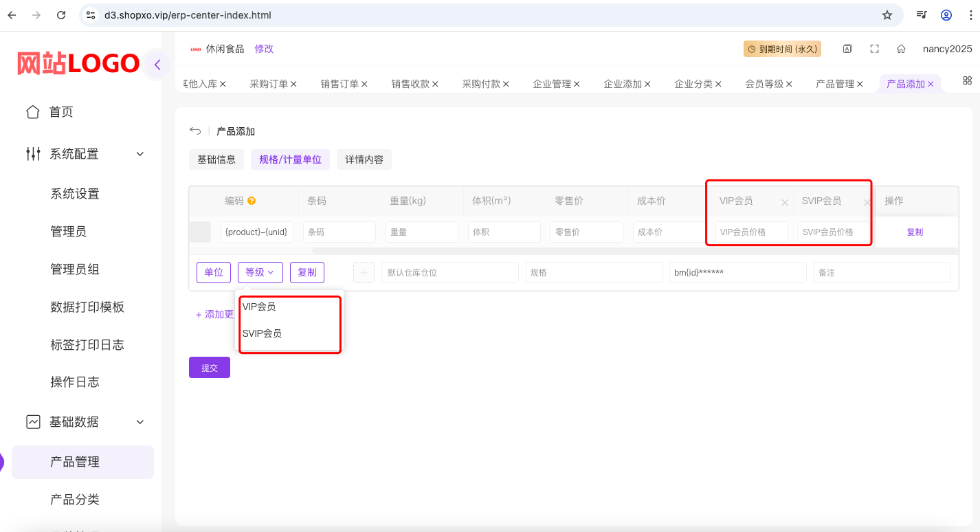Image resolution: width=980 pixels, height=532 pixels.
Task: Open the nancy2025 user menu
Action: tap(948, 49)
